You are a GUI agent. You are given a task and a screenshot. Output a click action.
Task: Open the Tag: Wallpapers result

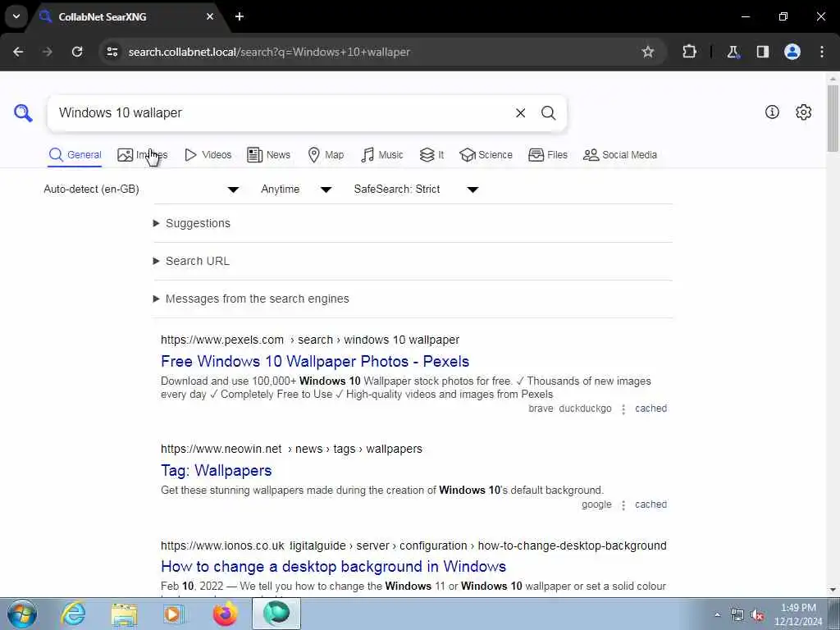coord(217,471)
